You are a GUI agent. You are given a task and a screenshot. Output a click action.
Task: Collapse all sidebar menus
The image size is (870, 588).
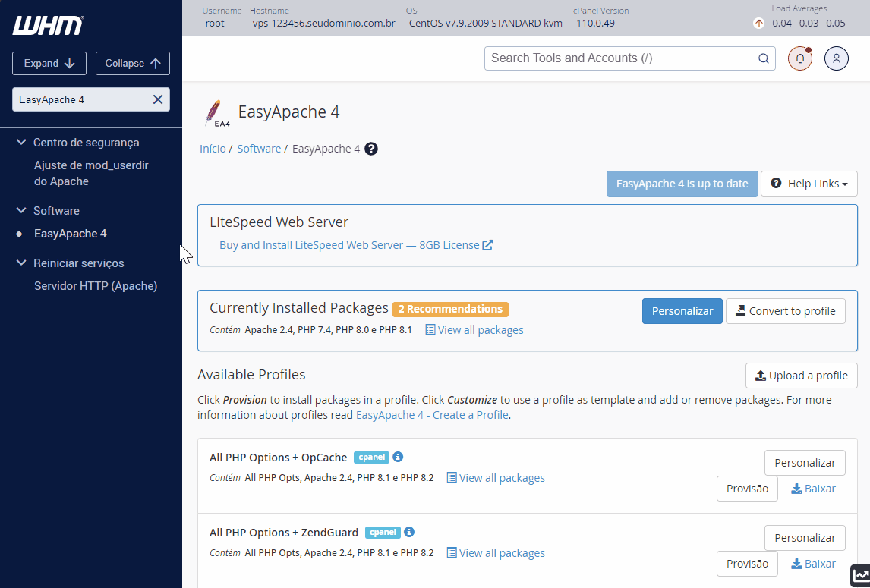click(x=133, y=63)
